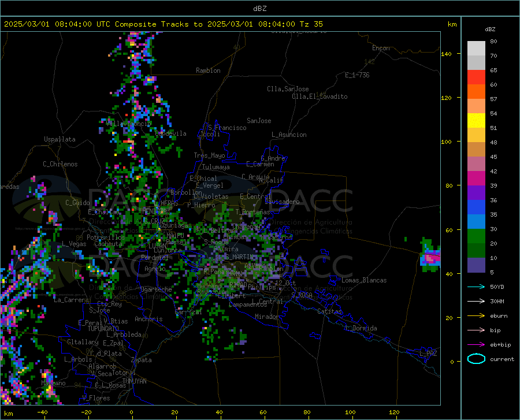Click the magenta eb+bip arrow legend icon

point(476,345)
